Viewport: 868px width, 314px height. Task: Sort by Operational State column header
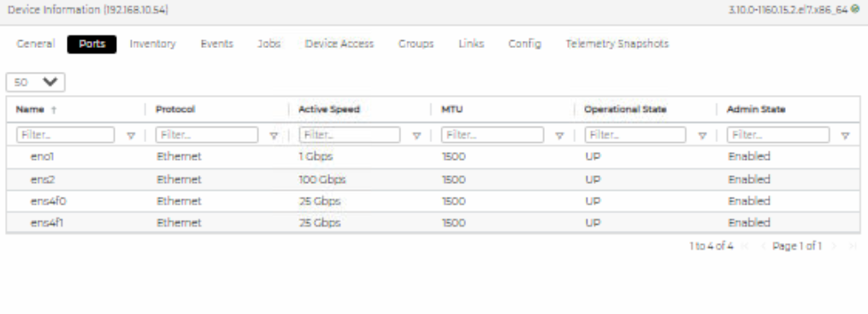click(x=625, y=110)
